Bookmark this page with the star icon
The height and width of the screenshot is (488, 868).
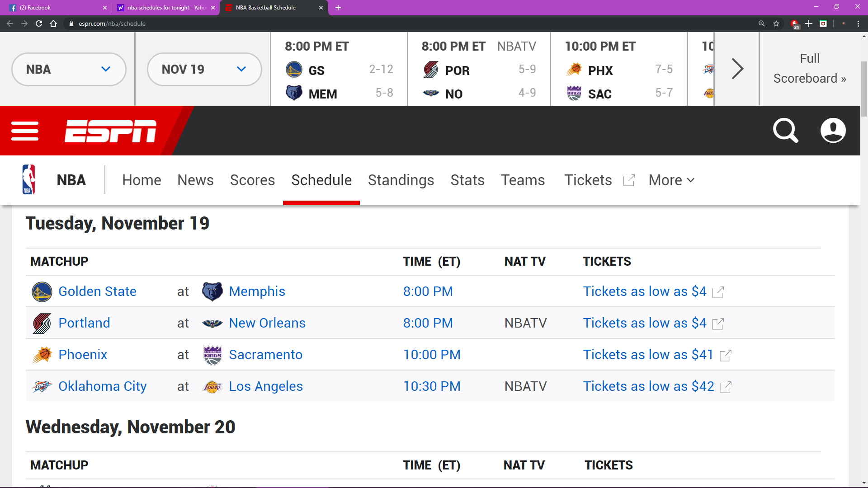click(x=776, y=23)
